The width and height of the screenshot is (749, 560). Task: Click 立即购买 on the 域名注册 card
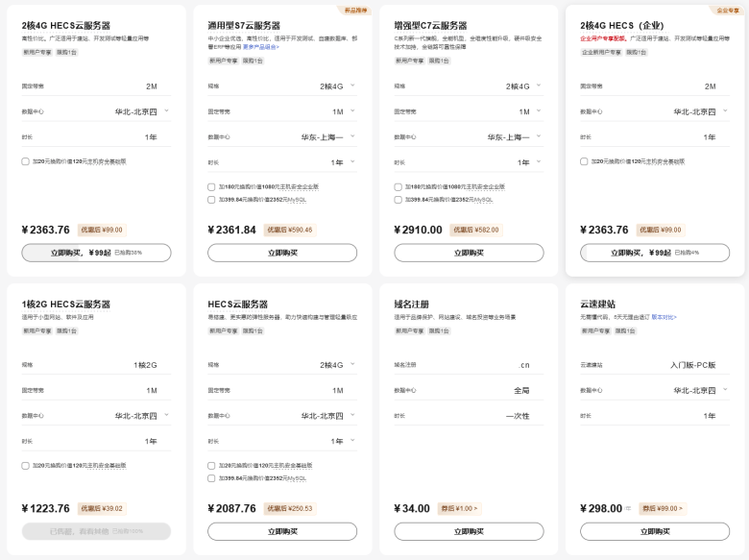pos(469,531)
